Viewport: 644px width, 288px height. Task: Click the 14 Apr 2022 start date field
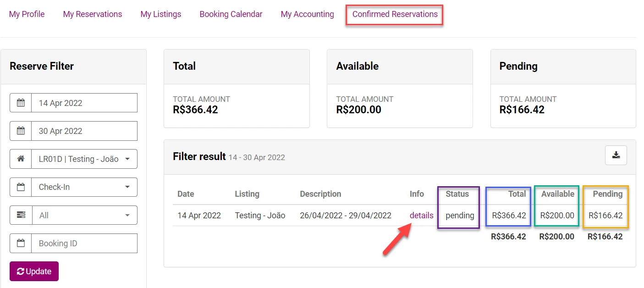(x=84, y=103)
